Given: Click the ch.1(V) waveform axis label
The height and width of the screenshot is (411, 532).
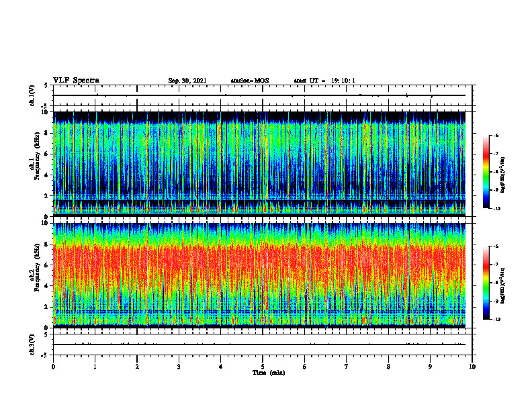Looking at the screenshot, I should 32,95.
